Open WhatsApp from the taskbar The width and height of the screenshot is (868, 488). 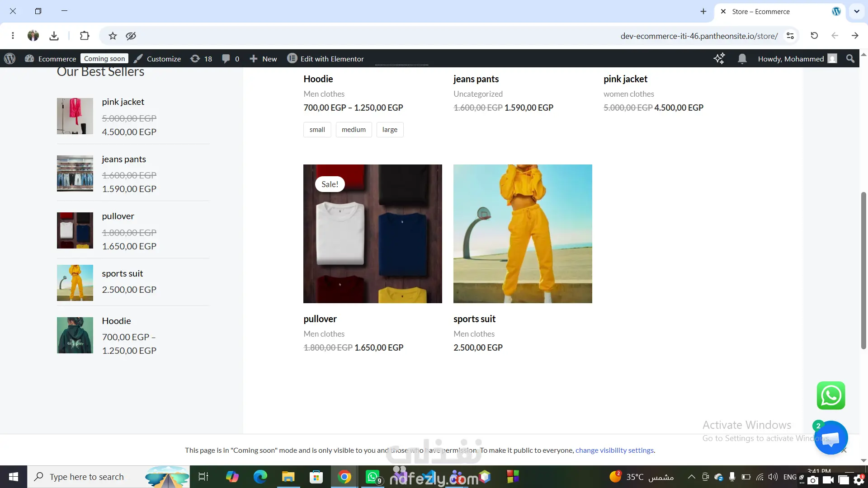(373, 477)
